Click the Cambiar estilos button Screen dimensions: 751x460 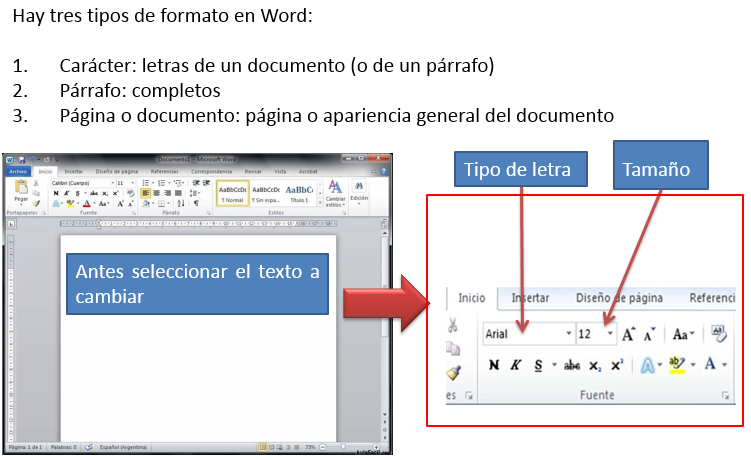pos(335,194)
